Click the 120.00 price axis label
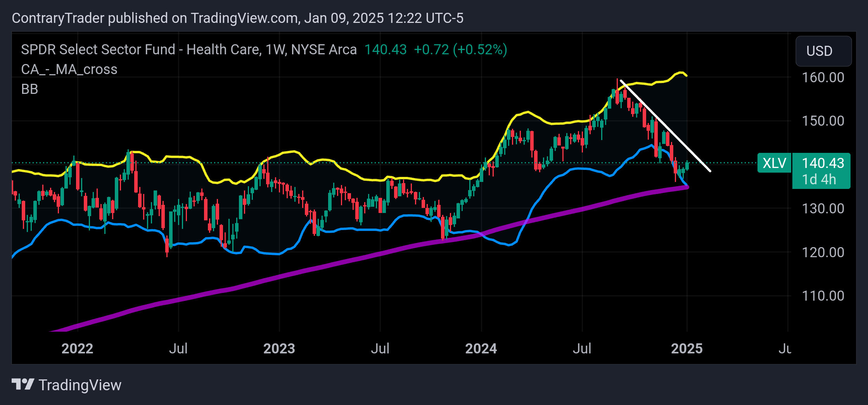The image size is (868, 405). pyautogui.click(x=823, y=252)
